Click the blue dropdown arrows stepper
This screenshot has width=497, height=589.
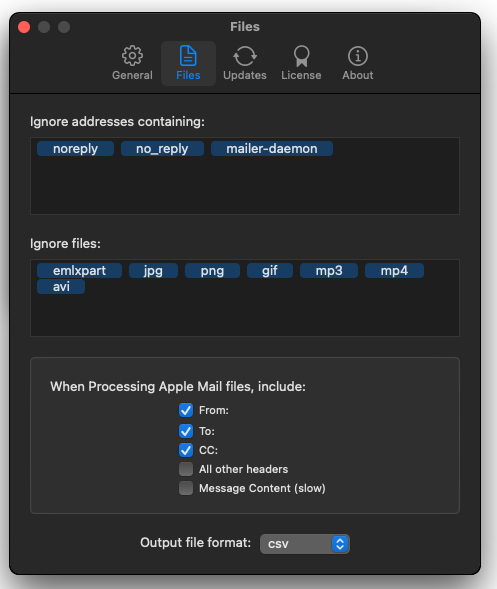(x=340, y=544)
